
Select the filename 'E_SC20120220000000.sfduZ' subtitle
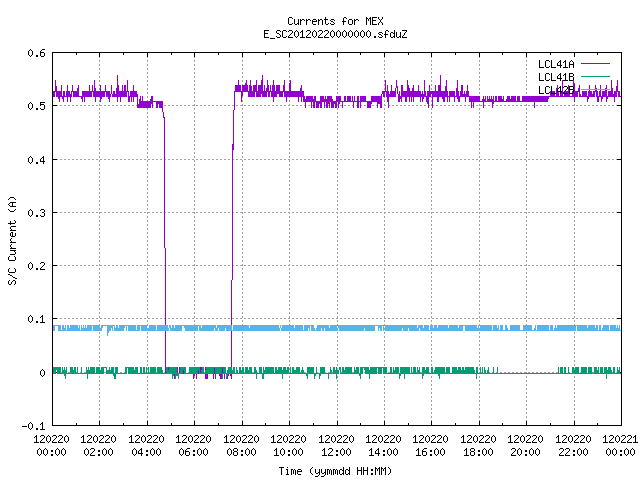(x=335, y=34)
